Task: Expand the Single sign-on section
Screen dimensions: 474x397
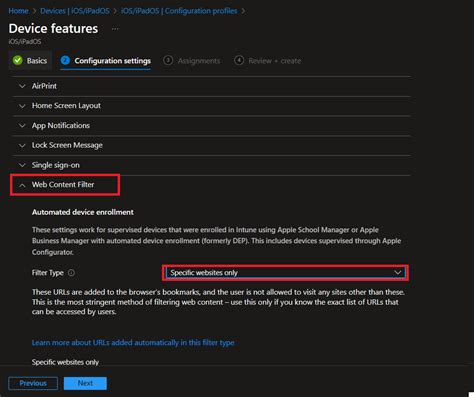Action: 211,165
